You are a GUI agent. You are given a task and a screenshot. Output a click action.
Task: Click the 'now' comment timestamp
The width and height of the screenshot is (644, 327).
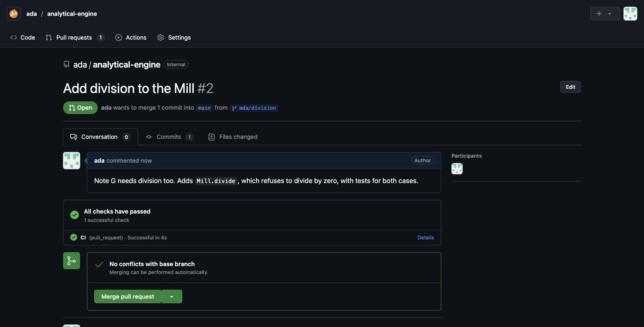(146, 161)
